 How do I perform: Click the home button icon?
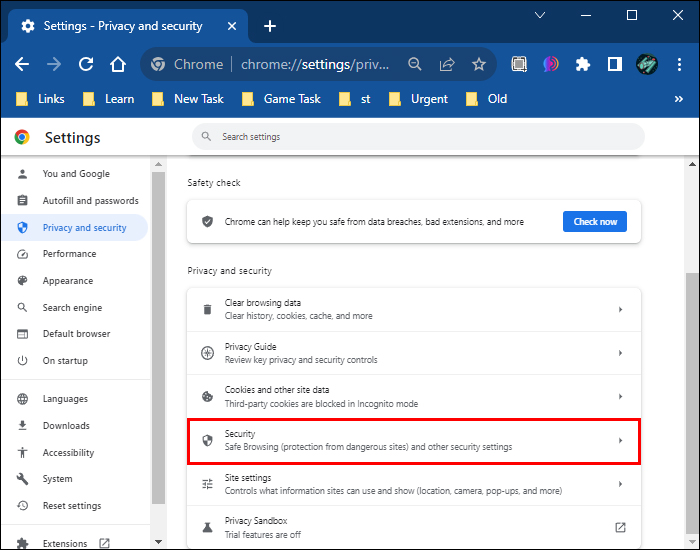(x=118, y=64)
